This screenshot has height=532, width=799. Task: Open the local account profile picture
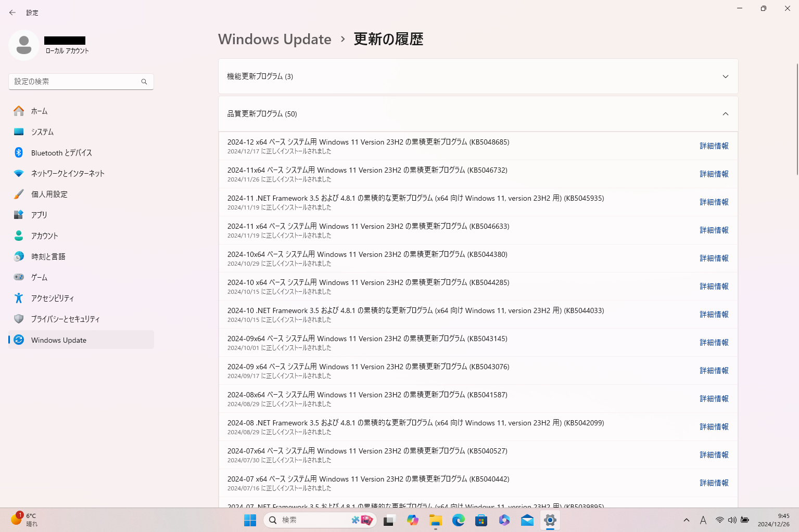click(x=24, y=45)
